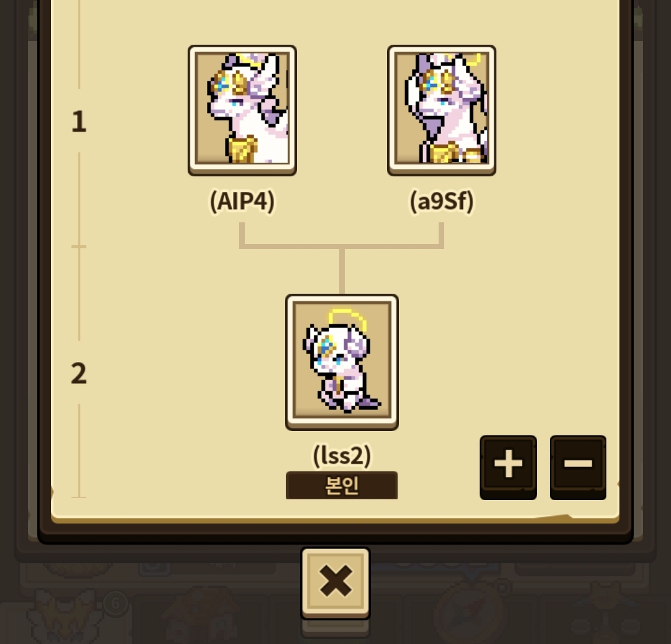This screenshot has width=671, height=644.
Task: Click the 본인 badge under lss2
Action: click(342, 486)
